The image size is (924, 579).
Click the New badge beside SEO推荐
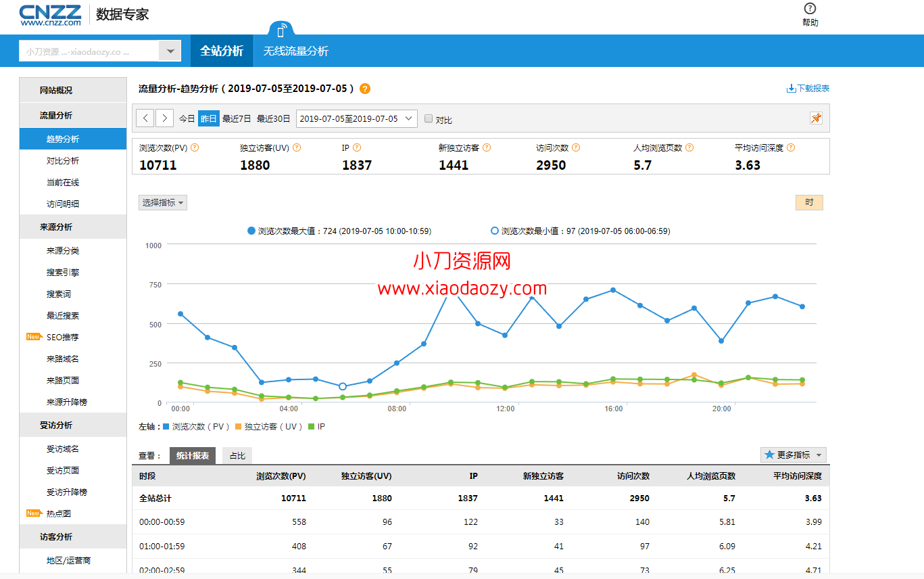[34, 337]
